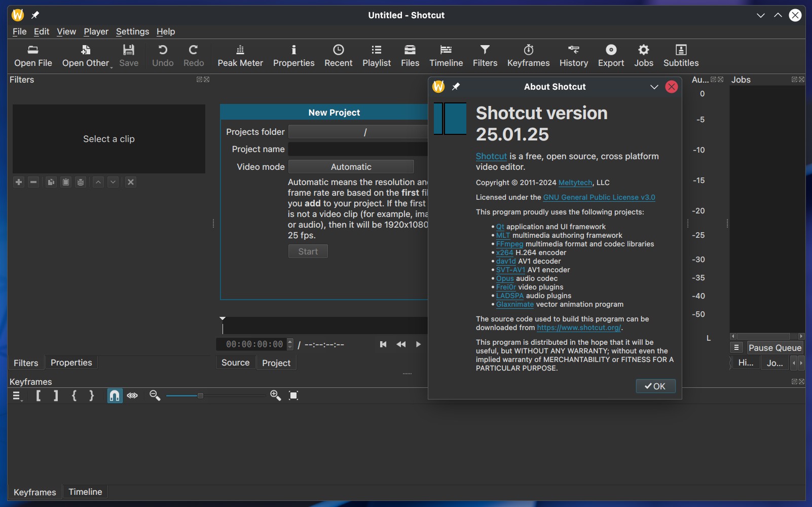Image resolution: width=812 pixels, height=507 pixels.
Task: Click the Project name input field
Action: click(x=358, y=149)
